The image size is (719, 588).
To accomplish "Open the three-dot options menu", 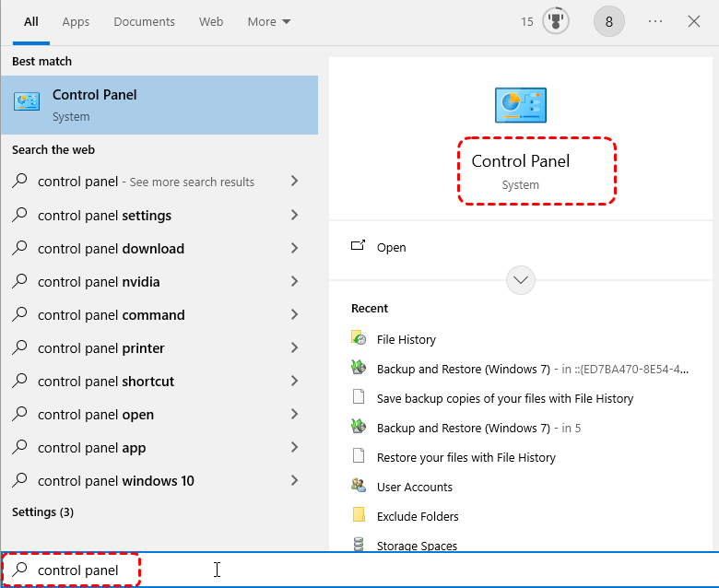I will 655,21.
